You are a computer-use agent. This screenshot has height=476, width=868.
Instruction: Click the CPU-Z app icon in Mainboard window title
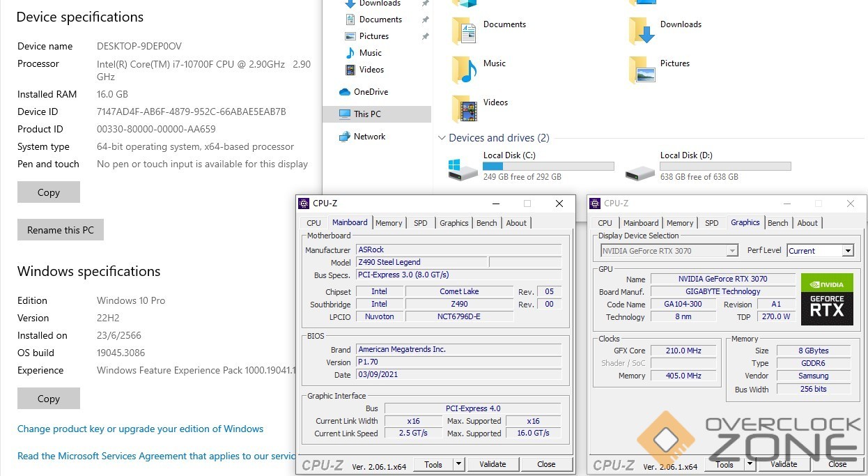(x=303, y=204)
